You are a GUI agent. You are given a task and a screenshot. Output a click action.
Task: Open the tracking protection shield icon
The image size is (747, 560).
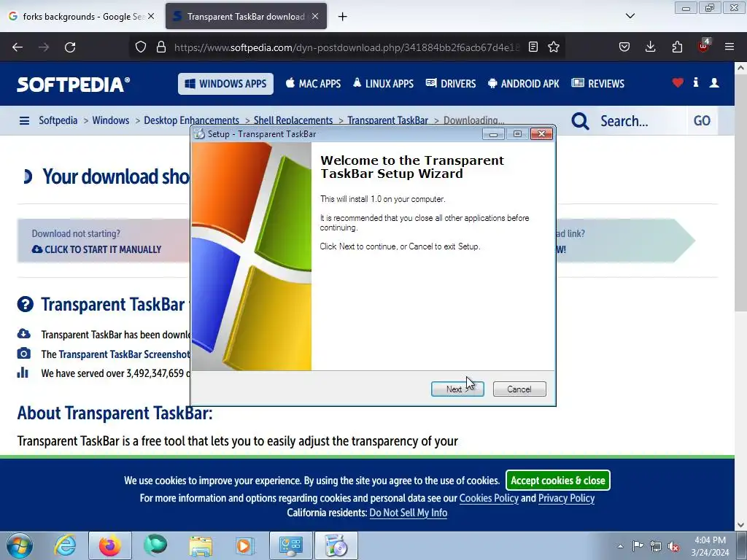[x=141, y=47]
